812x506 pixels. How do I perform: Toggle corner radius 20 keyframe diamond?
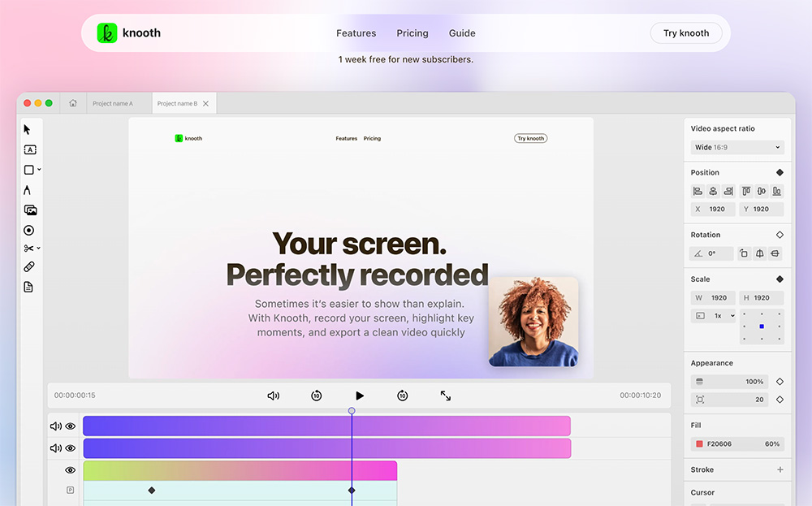coord(780,400)
